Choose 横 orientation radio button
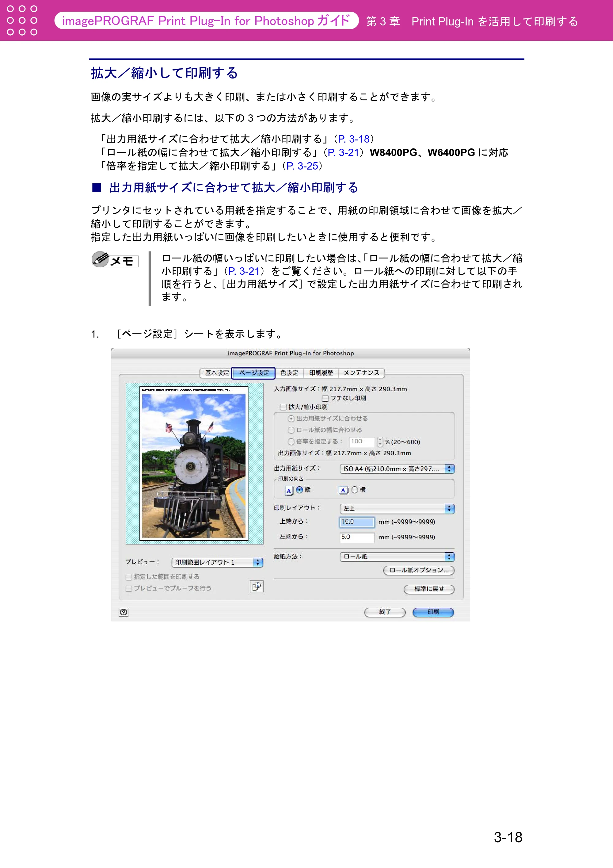The height and width of the screenshot is (868, 613). pos(355,490)
